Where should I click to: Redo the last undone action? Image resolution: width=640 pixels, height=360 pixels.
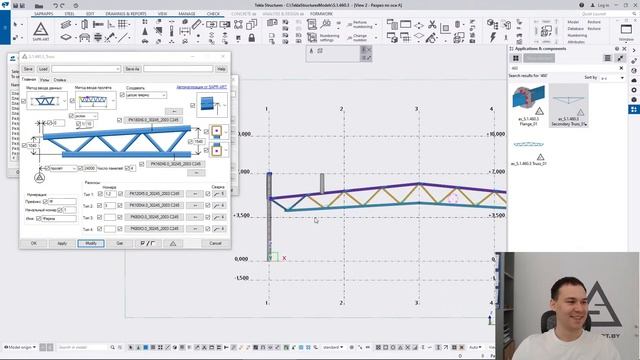[62, 6]
